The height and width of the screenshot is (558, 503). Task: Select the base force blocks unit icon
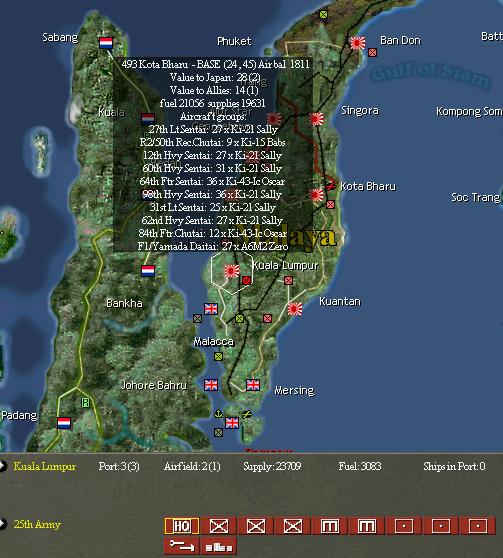click(x=219, y=546)
